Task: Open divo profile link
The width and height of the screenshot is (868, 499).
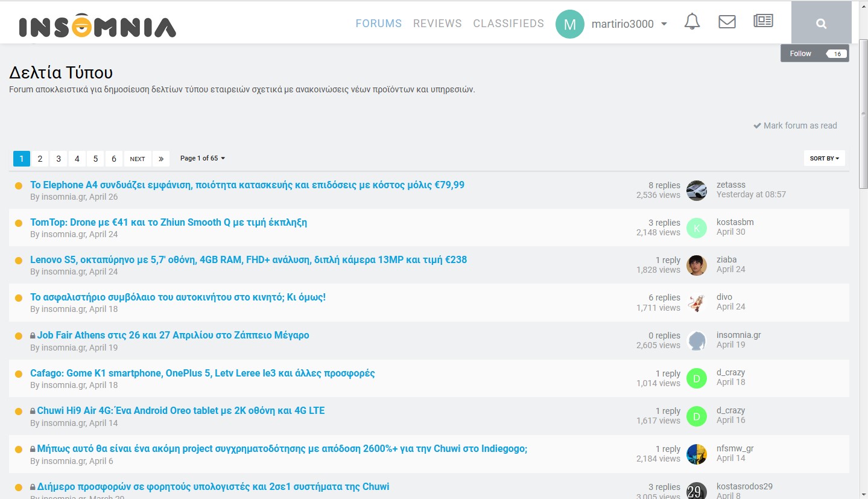Action: click(x=724, y=297)
